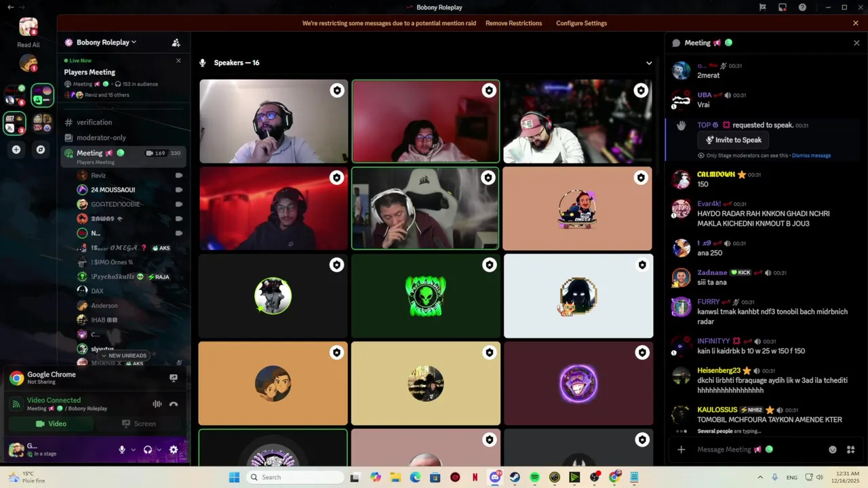The width and height of the screenshot is (868, 488).
Task: Collapse the Speakers section chevron
Action: 649,63
